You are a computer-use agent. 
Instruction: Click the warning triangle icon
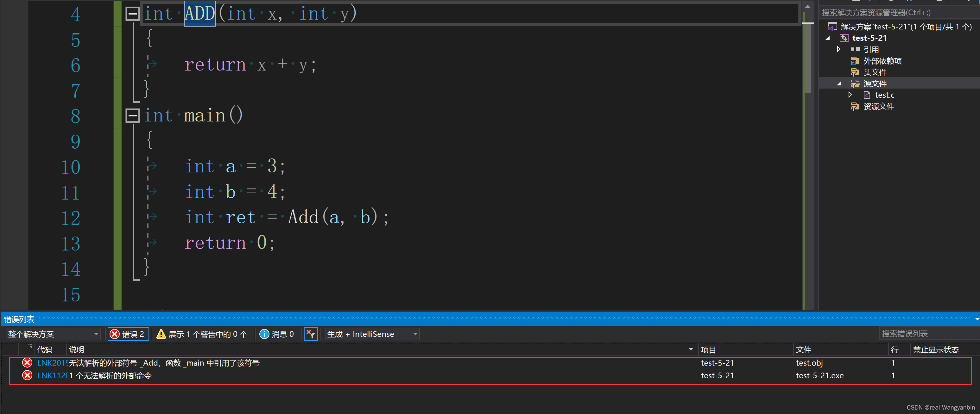pyautogui.click(x=161, y=334)
